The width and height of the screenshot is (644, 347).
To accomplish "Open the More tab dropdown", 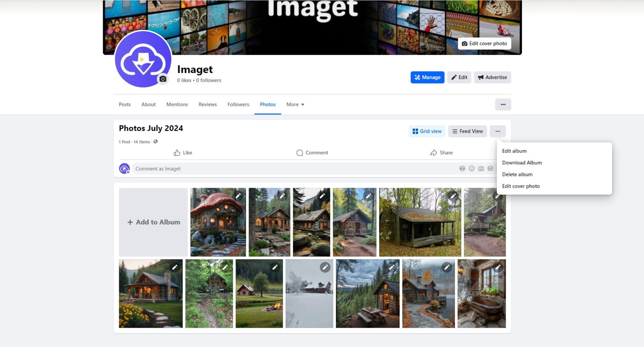I will [295, 104].
